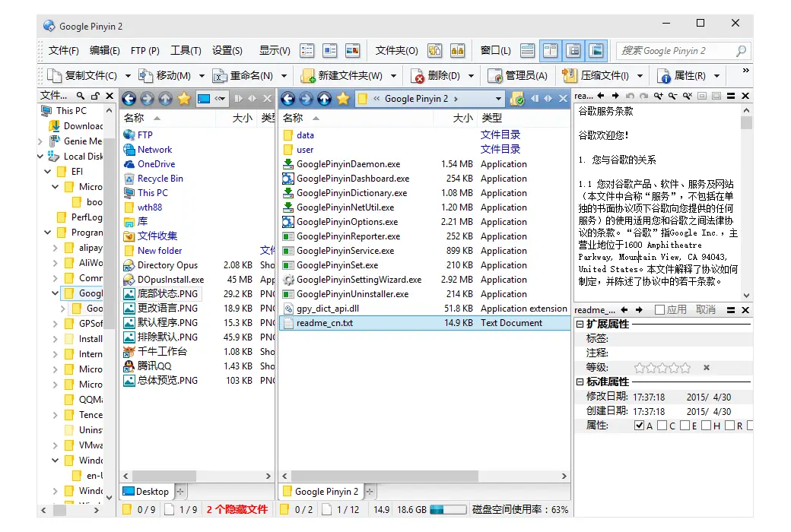Open the 删除(D) dropdown arrow
791x532 pixels.
point(471,76)
